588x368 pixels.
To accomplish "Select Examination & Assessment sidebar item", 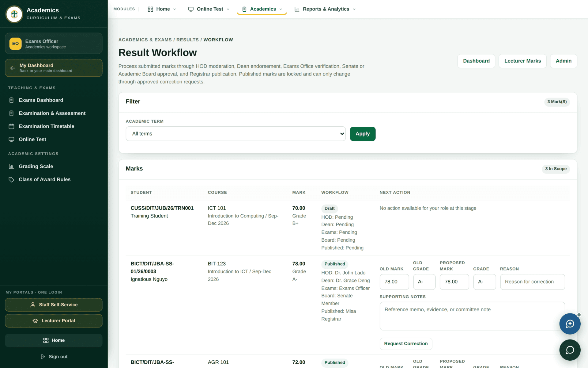I will click(54, 113).
